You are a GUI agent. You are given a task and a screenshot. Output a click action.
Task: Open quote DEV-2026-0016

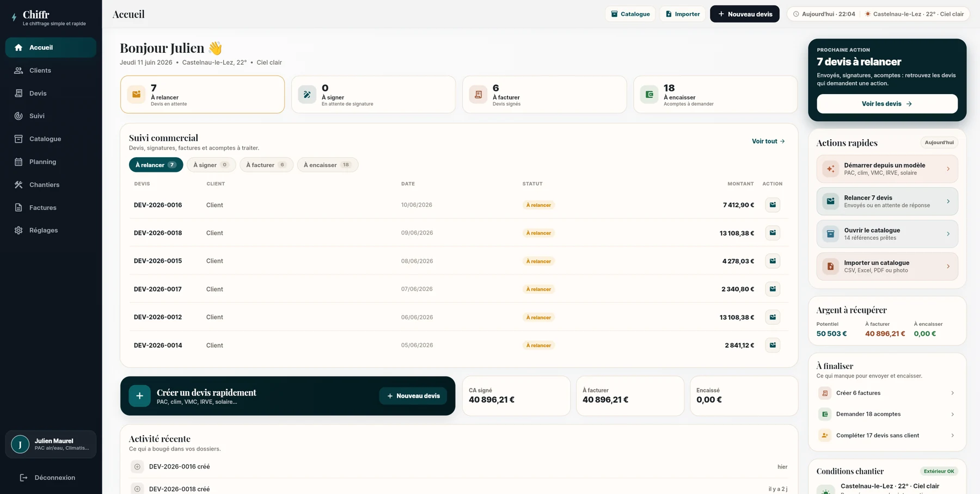[x=158, y=205]
